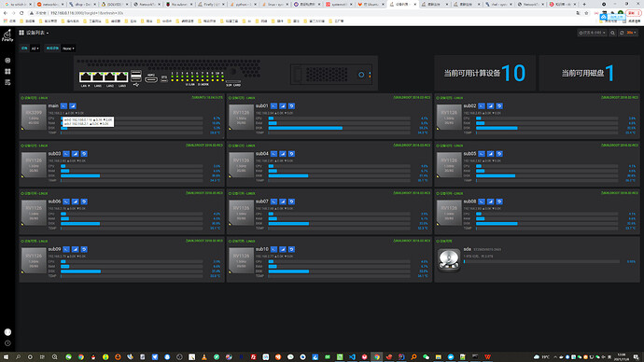
Task: Click reboot icon for sub03
Action: [x=84, y=154]
